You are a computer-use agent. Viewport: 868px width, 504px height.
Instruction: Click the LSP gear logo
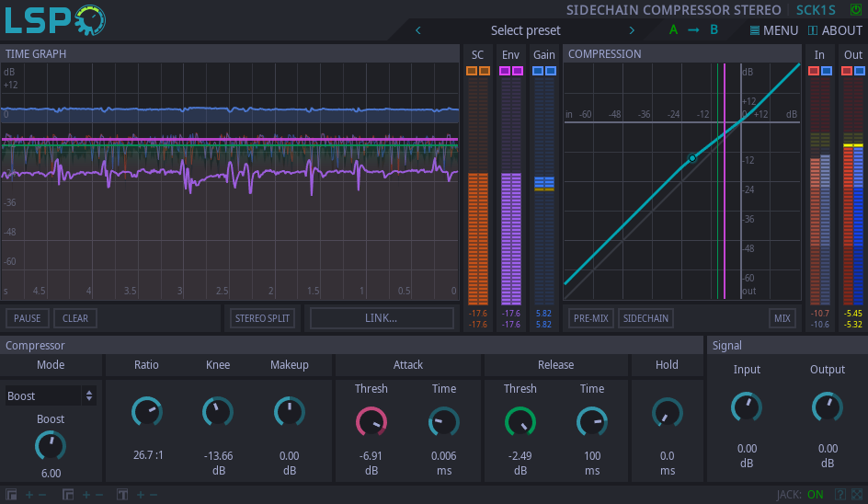point(55,20)
